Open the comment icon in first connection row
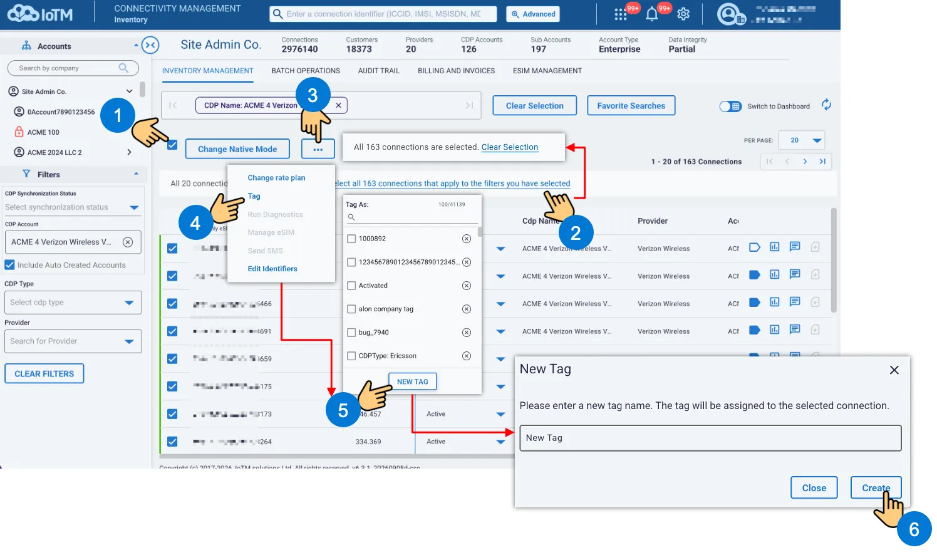This screenshot has height=560, width=937. [795, 247]
